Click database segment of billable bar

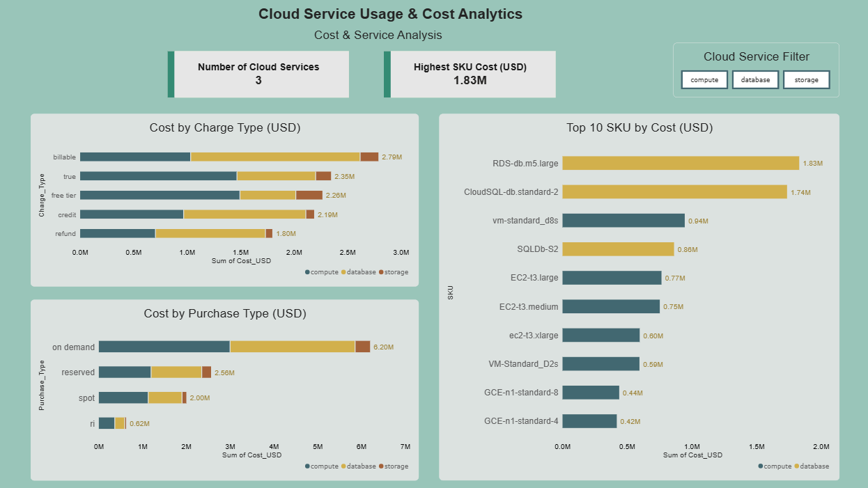[x=275, y=157]
